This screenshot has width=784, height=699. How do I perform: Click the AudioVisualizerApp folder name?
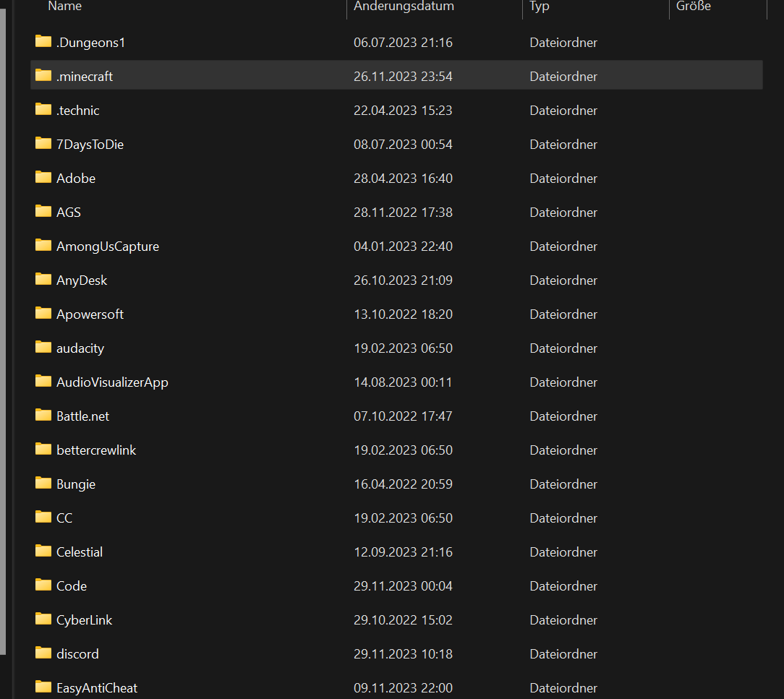pos(112,382)
